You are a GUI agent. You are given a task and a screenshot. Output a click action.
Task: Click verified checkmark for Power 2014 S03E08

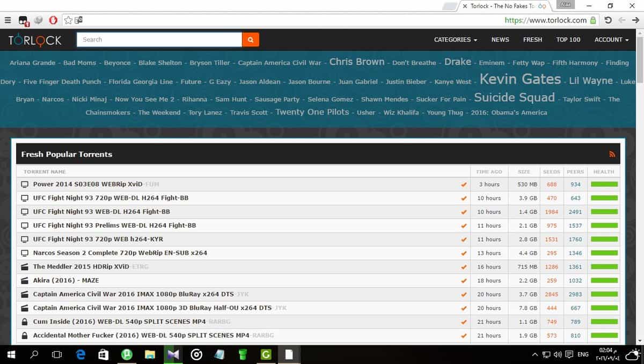[x=464, y=184]
